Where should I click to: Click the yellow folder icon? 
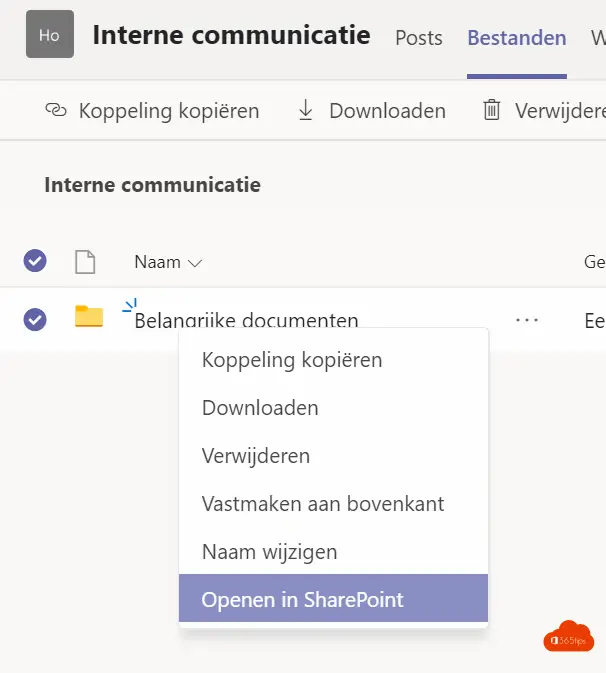click(89, 316)
